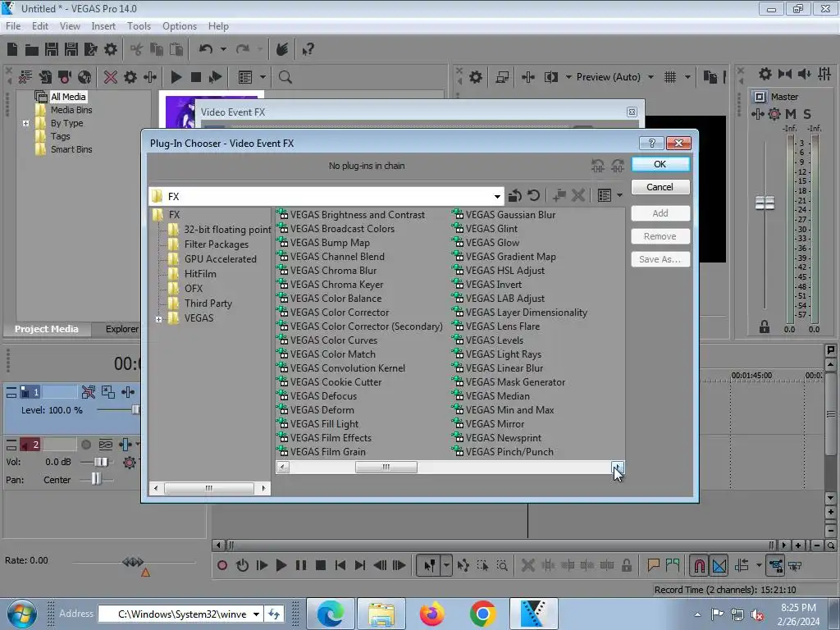Toggle Automatic Crossfades icon
Image resolution: width=840 pixels, height=630 pixels.
tap(719, 565)
